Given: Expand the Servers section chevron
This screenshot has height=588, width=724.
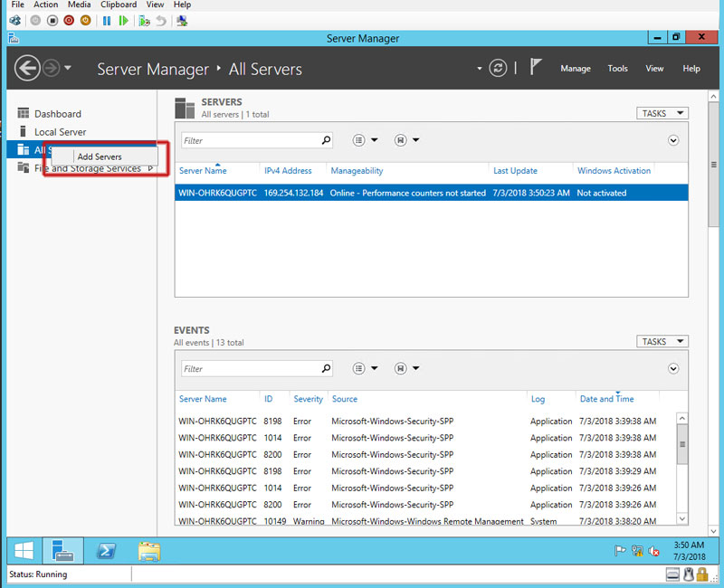Looking at the screenshot, I should pos(673,140).
